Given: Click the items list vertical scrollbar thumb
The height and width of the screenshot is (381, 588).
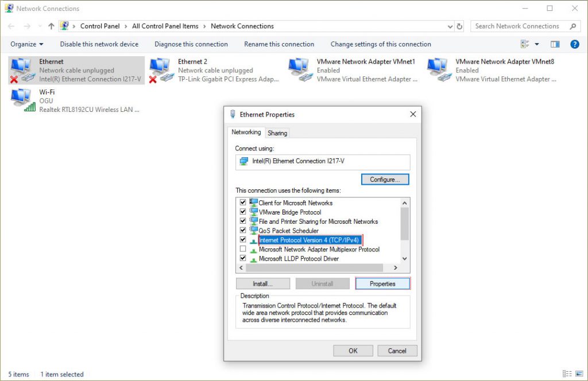Looking at the screenshot, I should click(x=404, y=224).
